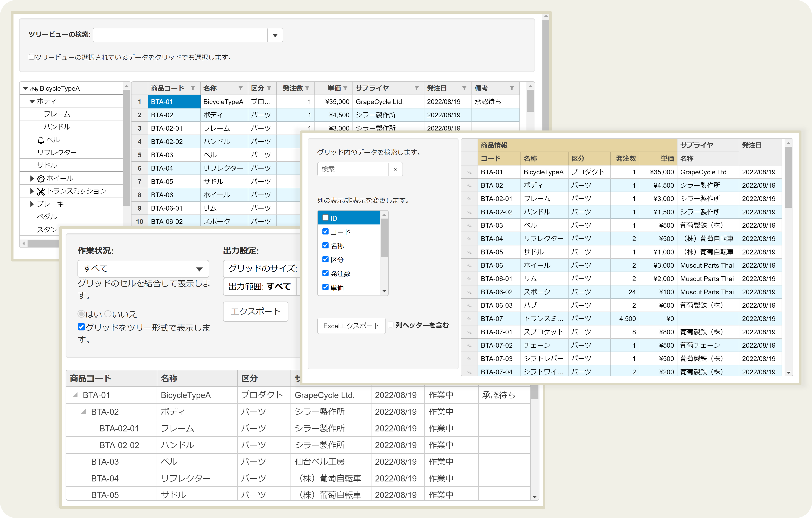Click the 名称 header in bottom tree grid
The image size is (812, 518).
point(197,378)
